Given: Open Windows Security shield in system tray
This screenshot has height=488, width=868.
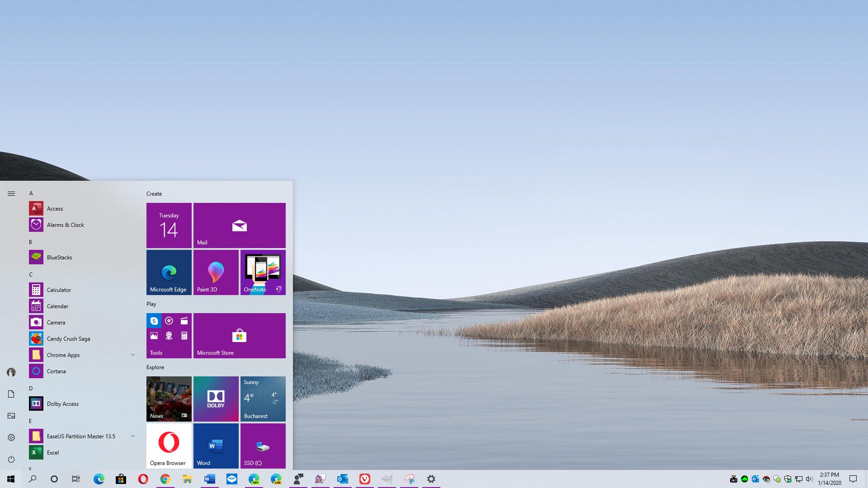Looking at the screenshot, I should [x=788, y=479].
